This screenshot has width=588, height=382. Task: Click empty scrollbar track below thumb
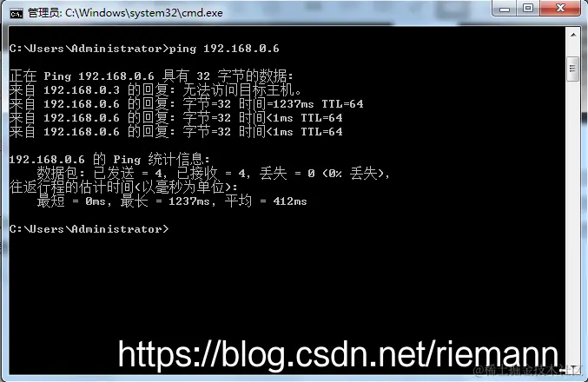coord(573,221)
